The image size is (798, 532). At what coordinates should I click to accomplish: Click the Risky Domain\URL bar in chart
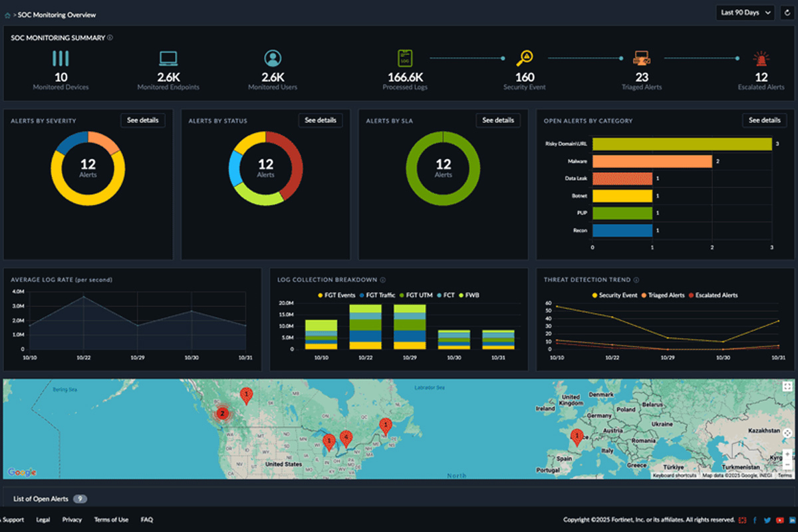681,144
